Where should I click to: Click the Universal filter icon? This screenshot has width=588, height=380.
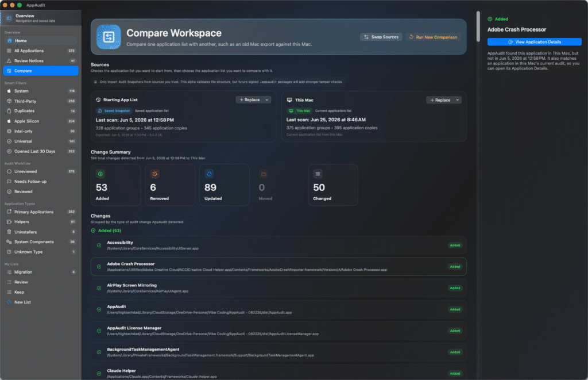(x=9, y=141)
